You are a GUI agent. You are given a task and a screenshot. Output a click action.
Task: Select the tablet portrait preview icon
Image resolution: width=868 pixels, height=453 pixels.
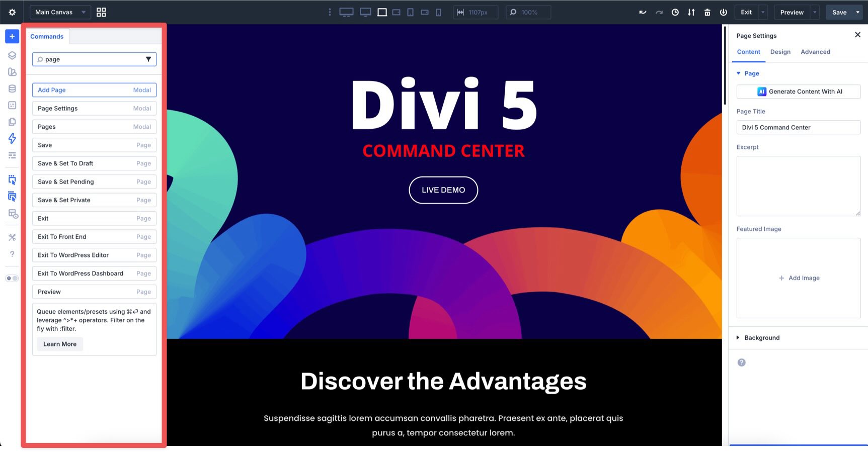pyautogui.click(x=410, y=12)
